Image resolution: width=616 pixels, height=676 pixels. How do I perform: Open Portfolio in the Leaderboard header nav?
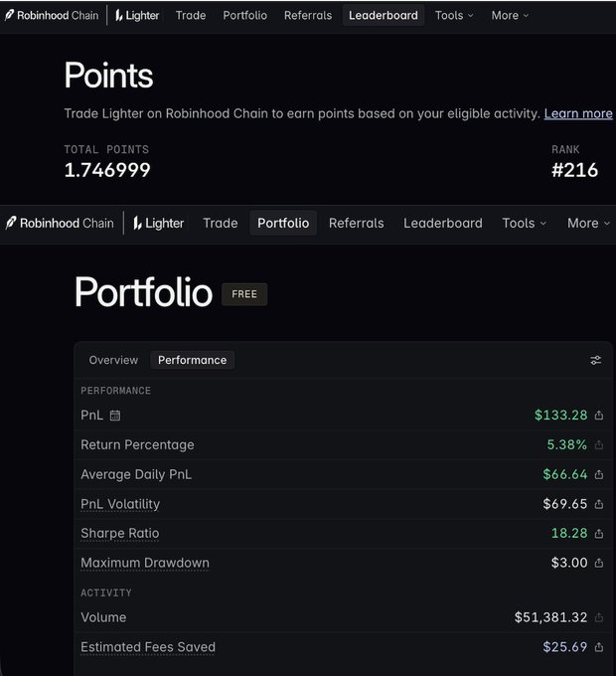tap(245, 16)
